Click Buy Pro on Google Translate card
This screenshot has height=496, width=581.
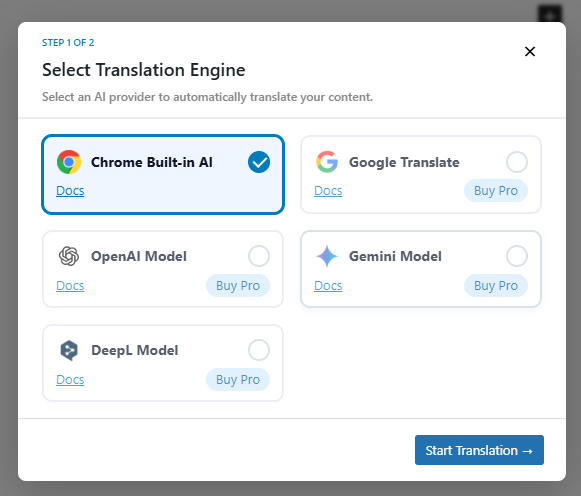click(x=496, y=191)
